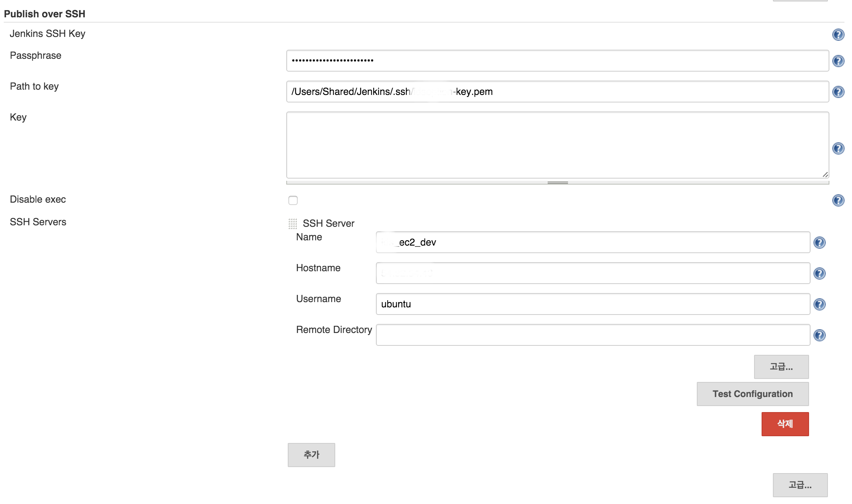Delete the SSH server with red 삭제 button

pyautogui.click(x=785, y=424)
